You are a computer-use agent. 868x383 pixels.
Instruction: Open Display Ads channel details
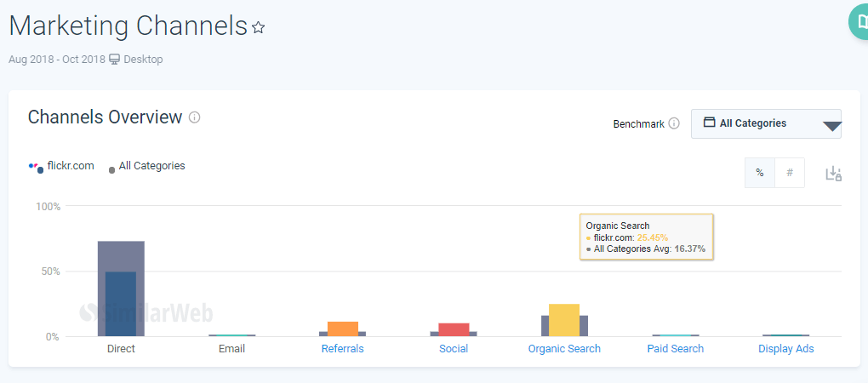pos(785,348)
